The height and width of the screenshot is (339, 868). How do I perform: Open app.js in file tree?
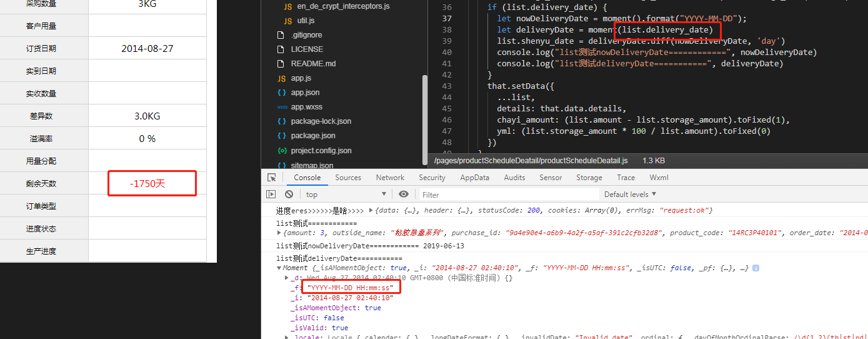[x=301, y=78]
